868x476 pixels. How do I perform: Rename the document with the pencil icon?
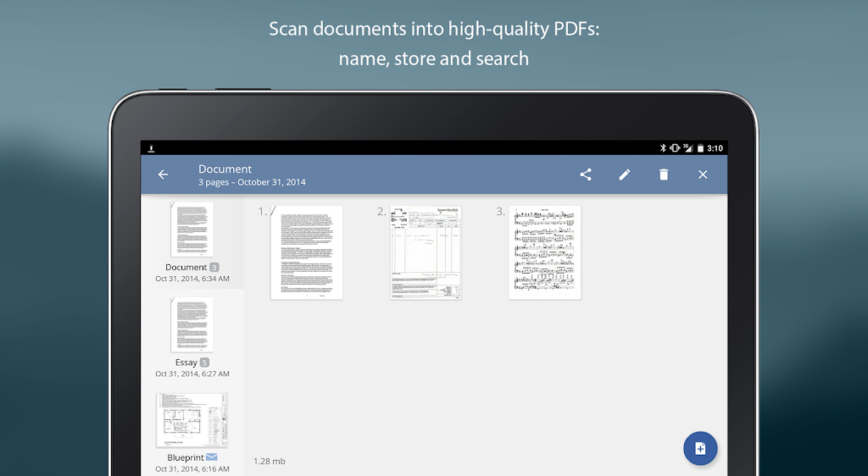pyautogui.click(x=625, y=174)
